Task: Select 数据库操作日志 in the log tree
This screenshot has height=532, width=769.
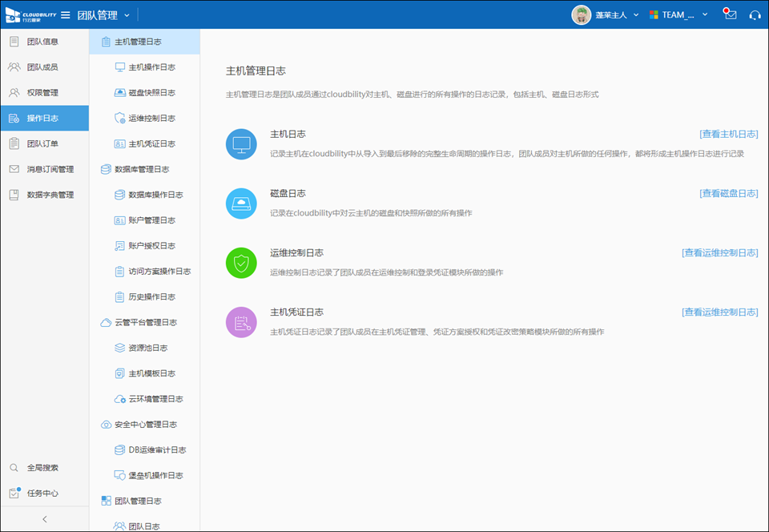Action: pyautogui.click(x=155, y=195)
